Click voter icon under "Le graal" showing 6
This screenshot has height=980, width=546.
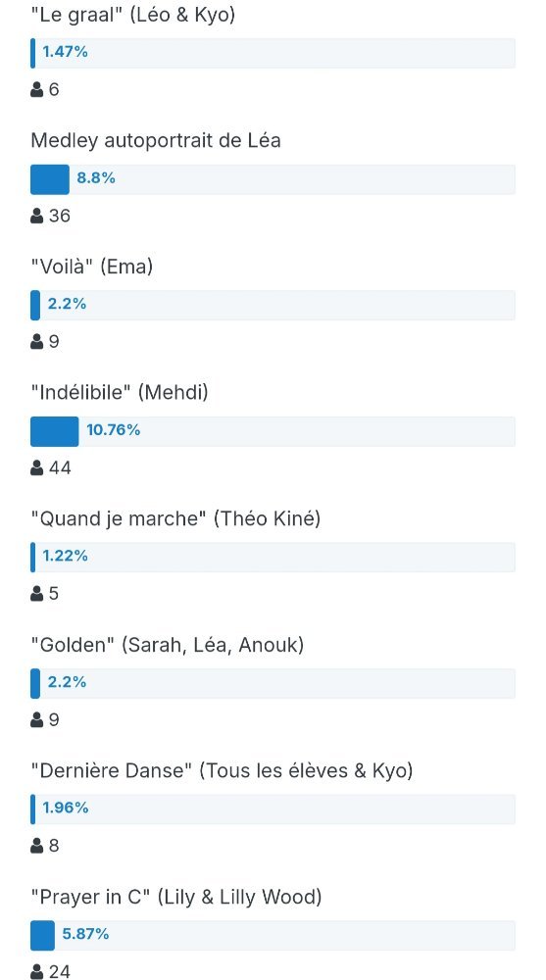point(37,90)
